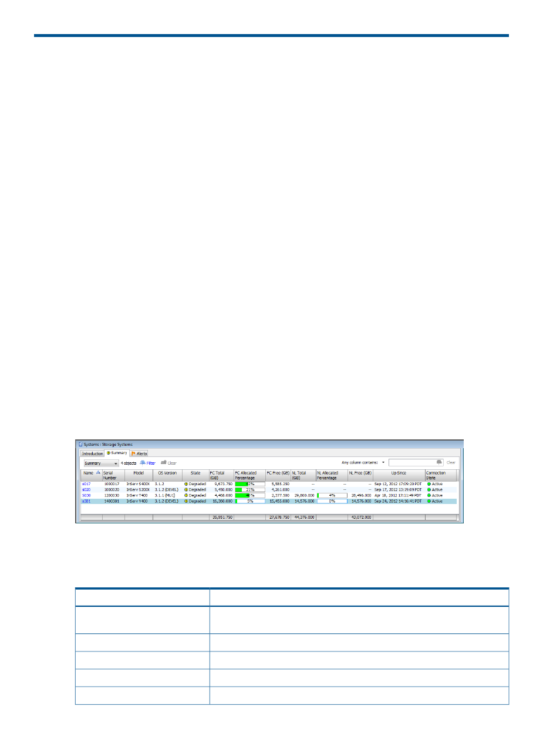Click the Systems : Storage Systems title icon
560x746 pixels.
pyautogui.click(x=80, y=445)
